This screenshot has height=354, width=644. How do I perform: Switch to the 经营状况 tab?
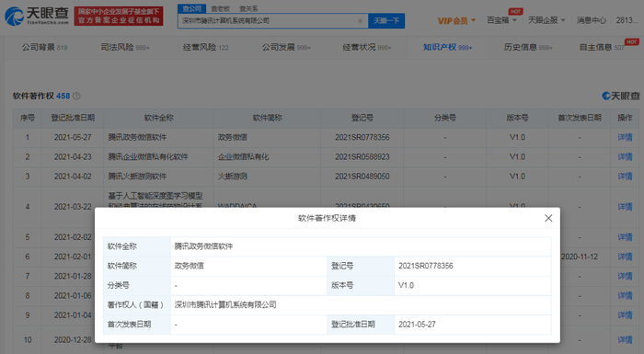367,47
